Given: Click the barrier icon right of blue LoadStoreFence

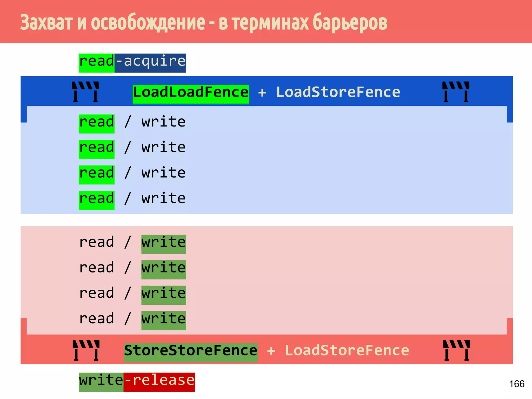Looking at the screenshot, I should point(456,92).
